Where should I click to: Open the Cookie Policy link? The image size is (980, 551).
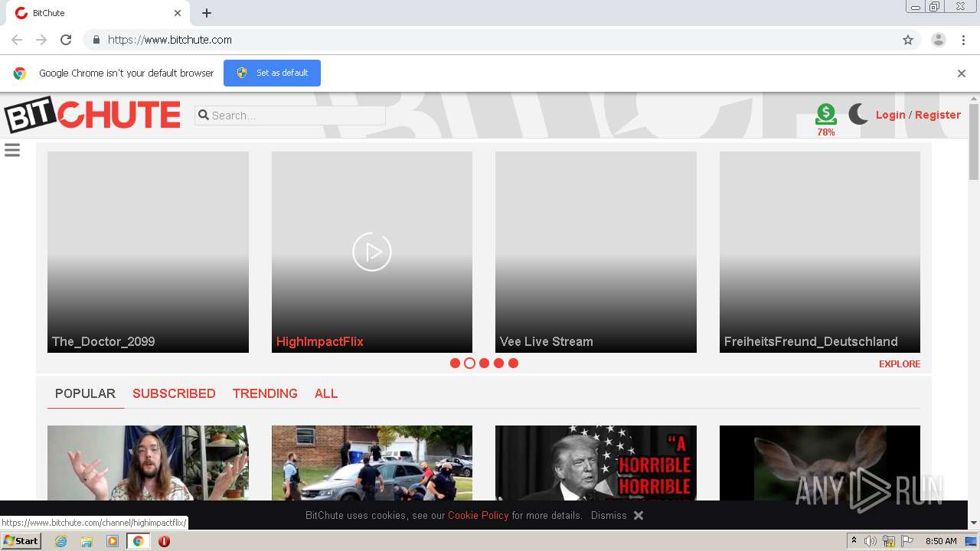coord(479,515)
